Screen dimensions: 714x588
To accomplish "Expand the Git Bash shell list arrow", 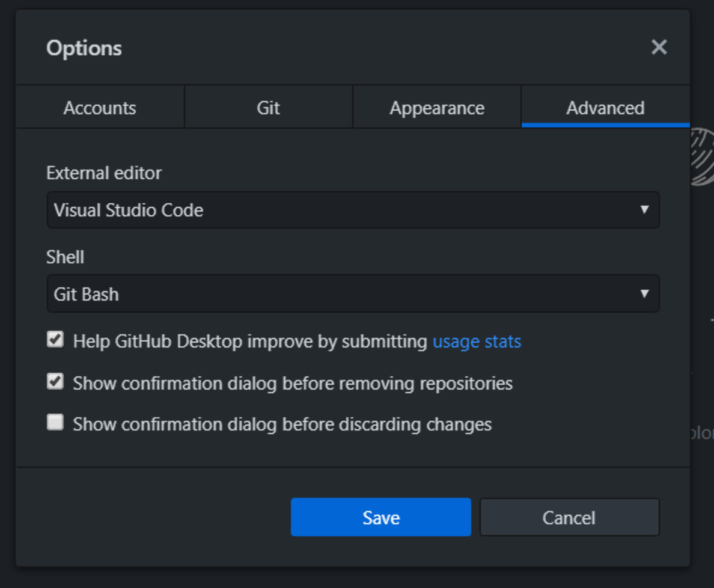I will point(645,293).
